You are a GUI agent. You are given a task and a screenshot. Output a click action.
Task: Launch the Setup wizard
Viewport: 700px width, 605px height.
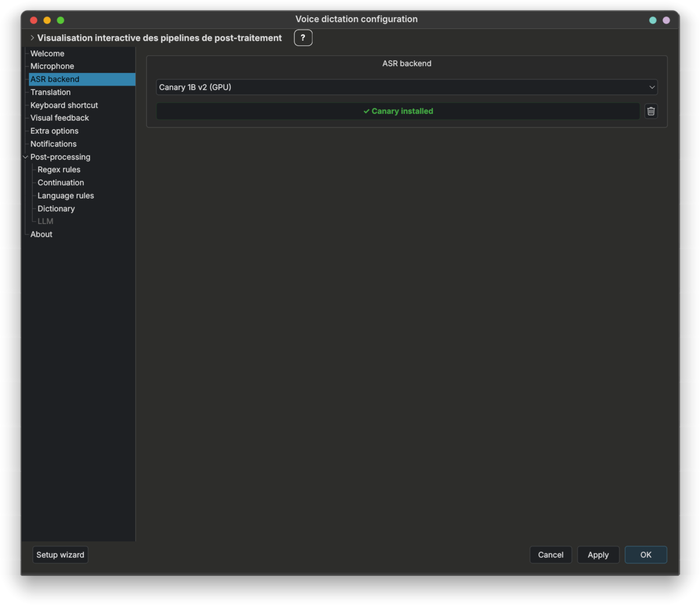[x=60, y=555]
